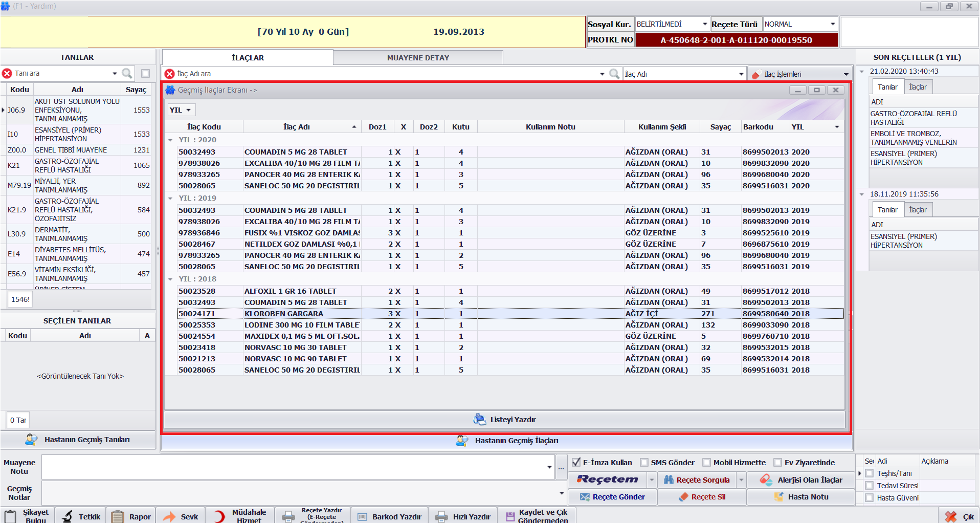Open the İlaçlar tab of the 21.02.2020 prescription

click(x=918, y=87)
